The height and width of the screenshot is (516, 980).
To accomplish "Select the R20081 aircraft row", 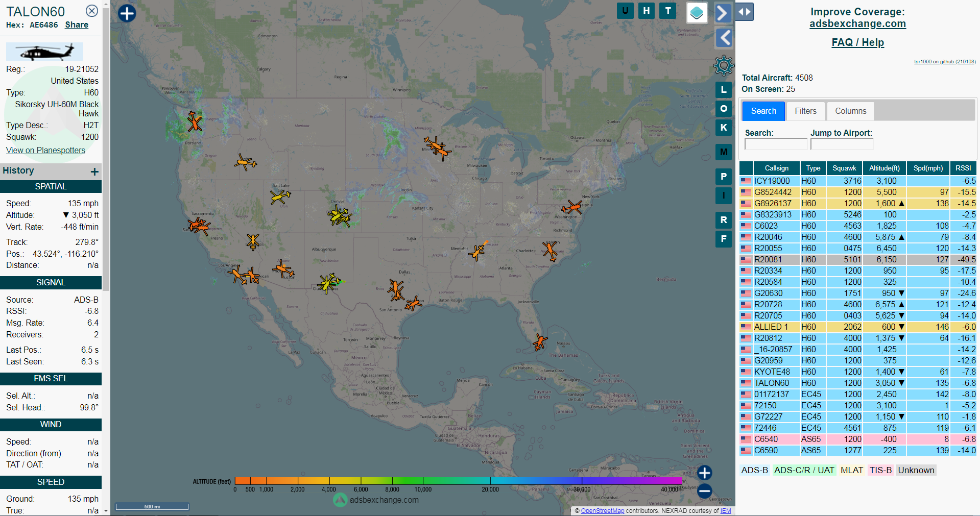I will (858, 259).
